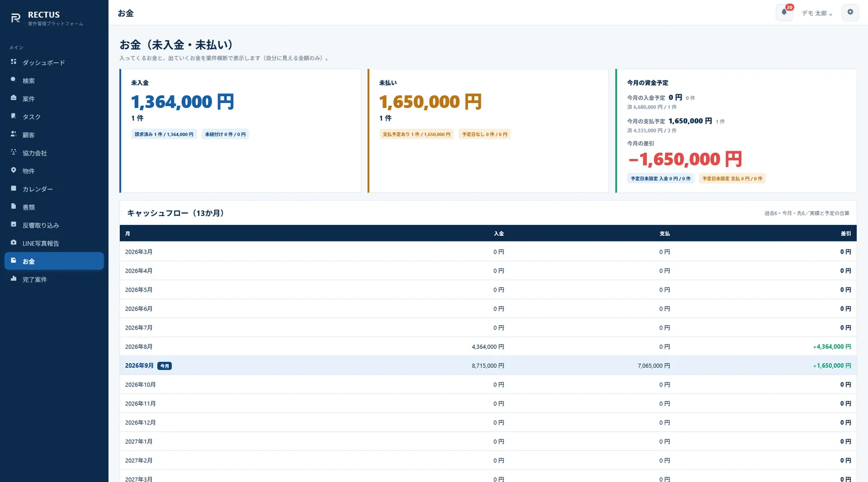Open the カレンダー menu item

(54, 189)
